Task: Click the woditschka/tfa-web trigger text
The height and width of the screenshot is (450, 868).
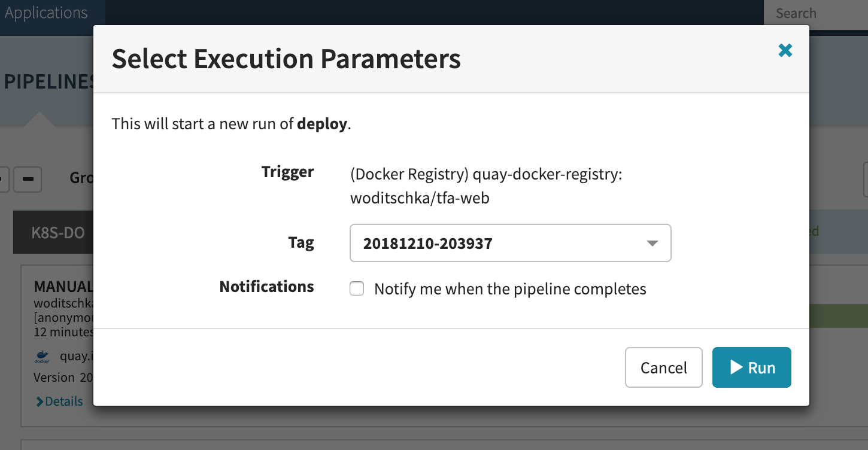Action: coord(420,198)
